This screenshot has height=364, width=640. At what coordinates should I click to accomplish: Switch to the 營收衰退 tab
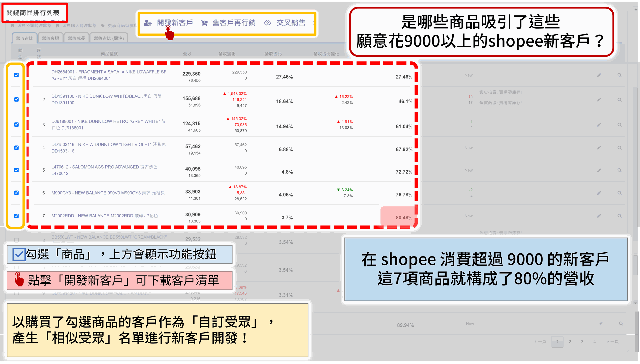pyautogui.click(x=50, y=38)
